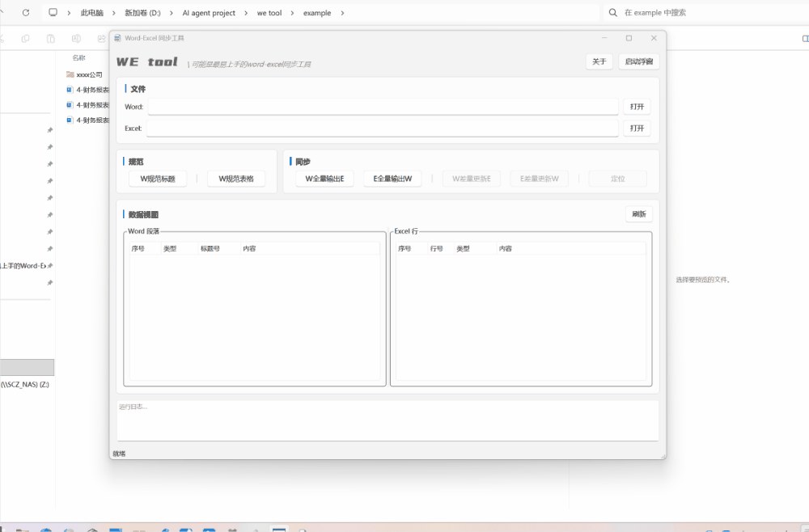Click inside the Word file path field
The width and height of the screenshot is (809, 532).
(x=383, y=107)
